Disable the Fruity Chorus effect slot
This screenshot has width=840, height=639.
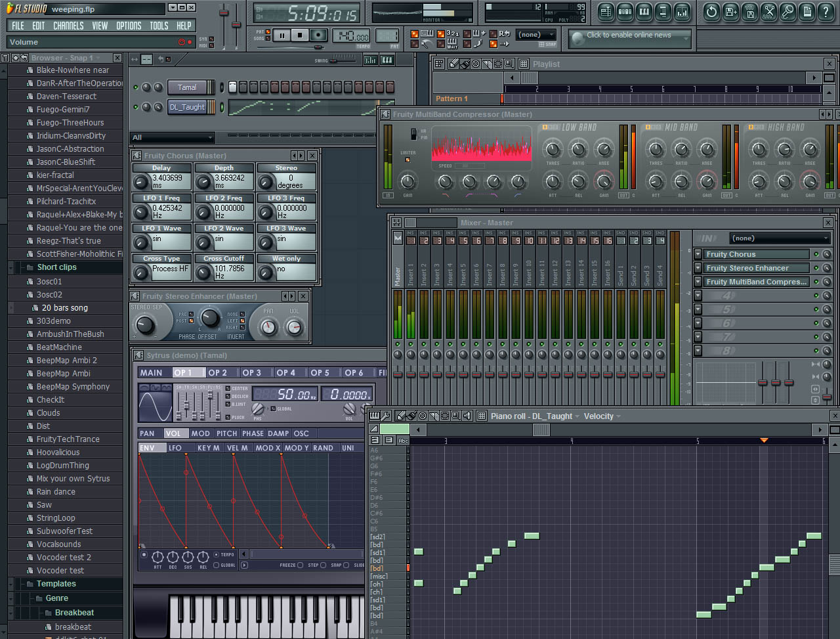[816, 254]
